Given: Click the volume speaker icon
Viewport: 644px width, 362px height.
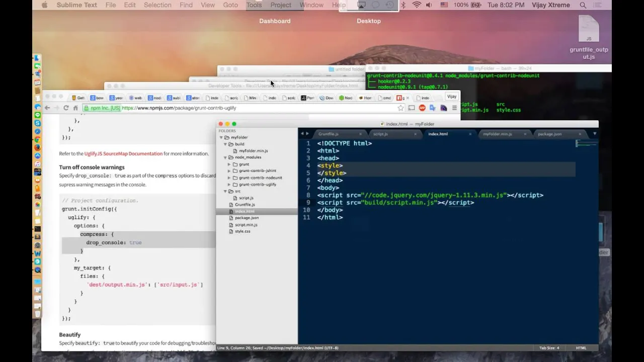Looking at the screenshot, I should (x=429, y=5).
